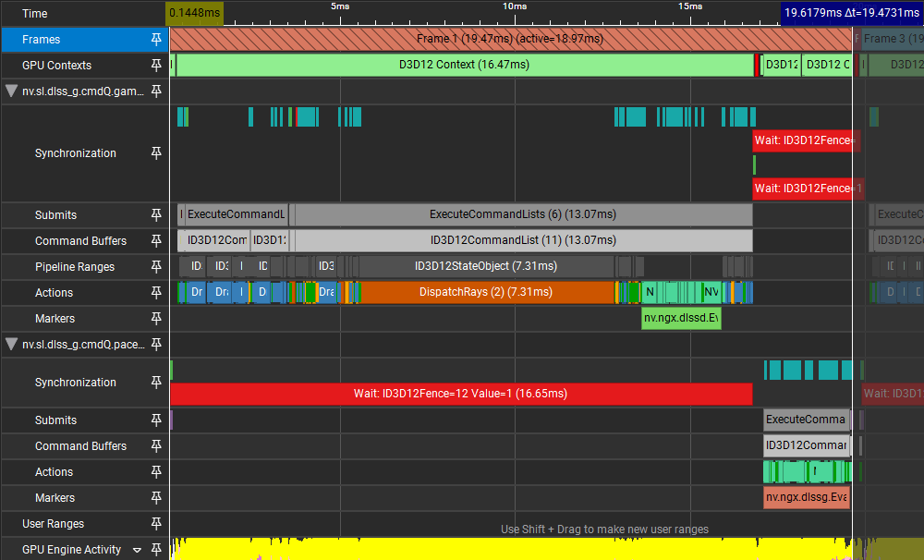Select the Frame 1 (19.47ms) bar
Viewport: 924px width, 560px height.
pyautogui.click(x=510, y=39)
